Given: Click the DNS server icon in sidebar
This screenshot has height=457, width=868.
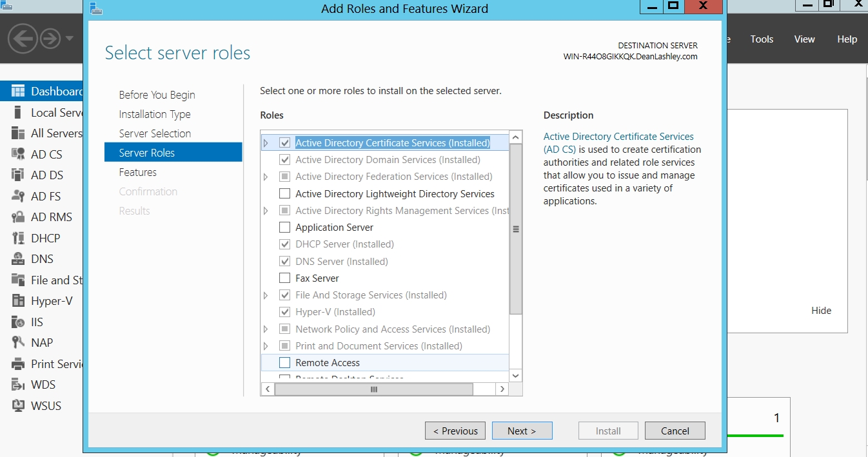Looking at the screenshot, I should click(18, 259).
